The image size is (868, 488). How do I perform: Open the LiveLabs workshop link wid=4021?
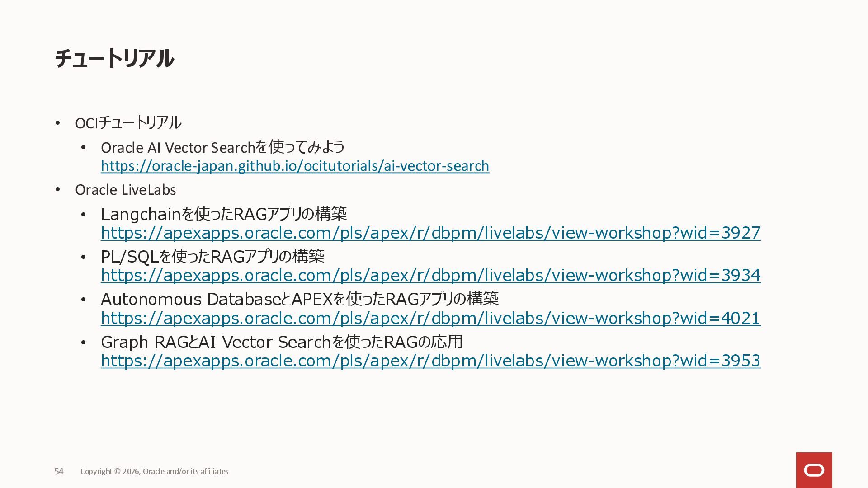[430, 318]
